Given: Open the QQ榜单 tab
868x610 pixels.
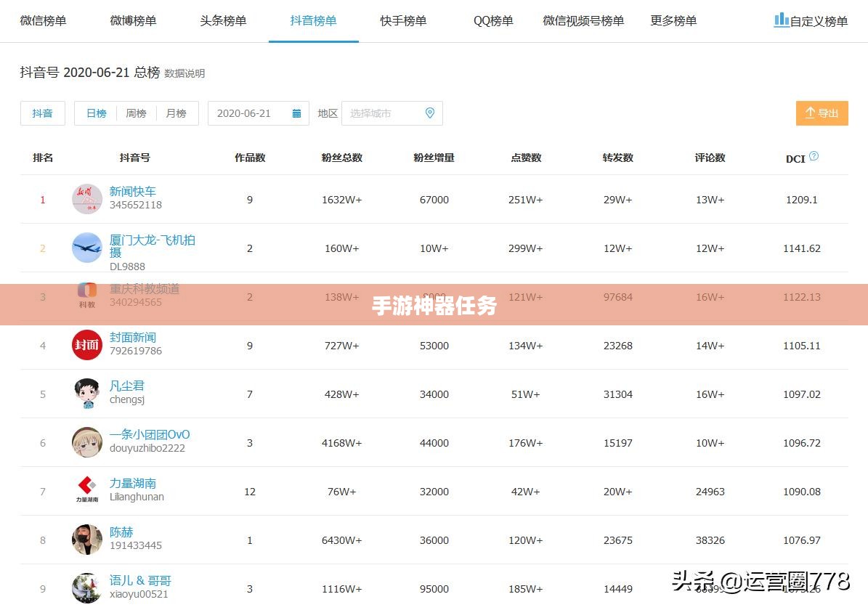Looking at the screenshot, I should coord(493,21).
